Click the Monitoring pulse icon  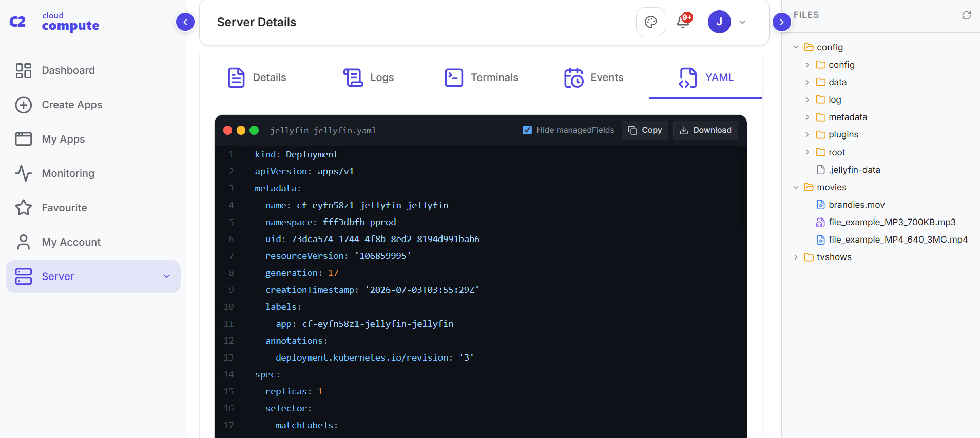(24, 173)
